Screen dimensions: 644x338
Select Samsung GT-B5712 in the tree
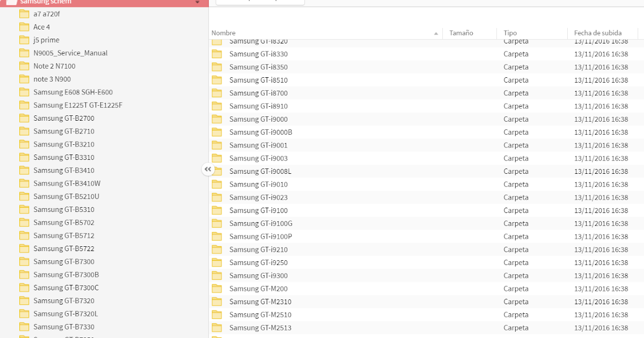64,236
